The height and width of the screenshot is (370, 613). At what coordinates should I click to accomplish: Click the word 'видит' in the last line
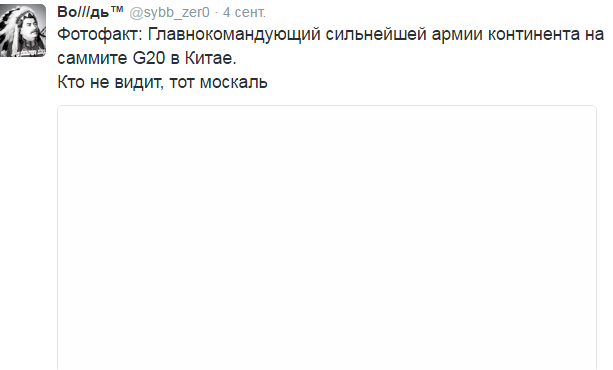[138, 82]
